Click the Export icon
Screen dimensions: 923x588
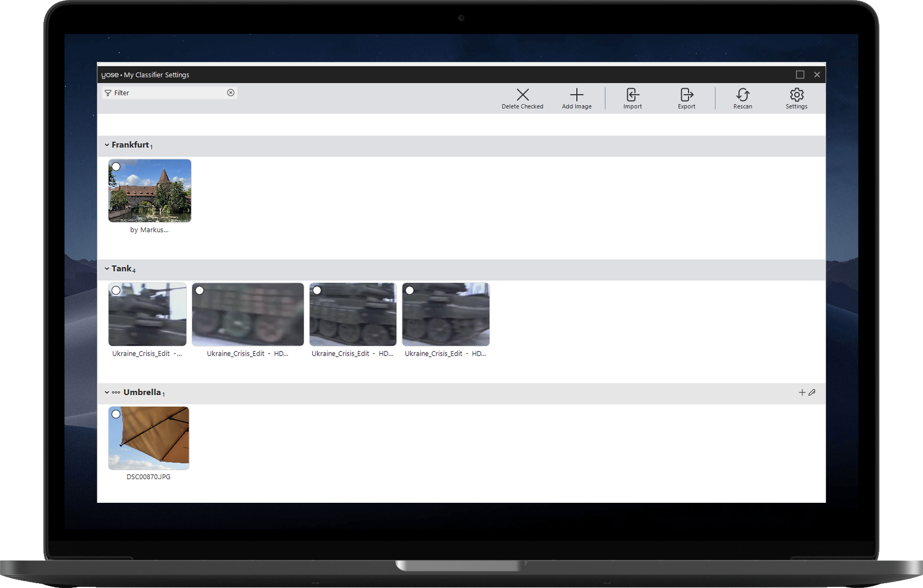coord(686,95)
